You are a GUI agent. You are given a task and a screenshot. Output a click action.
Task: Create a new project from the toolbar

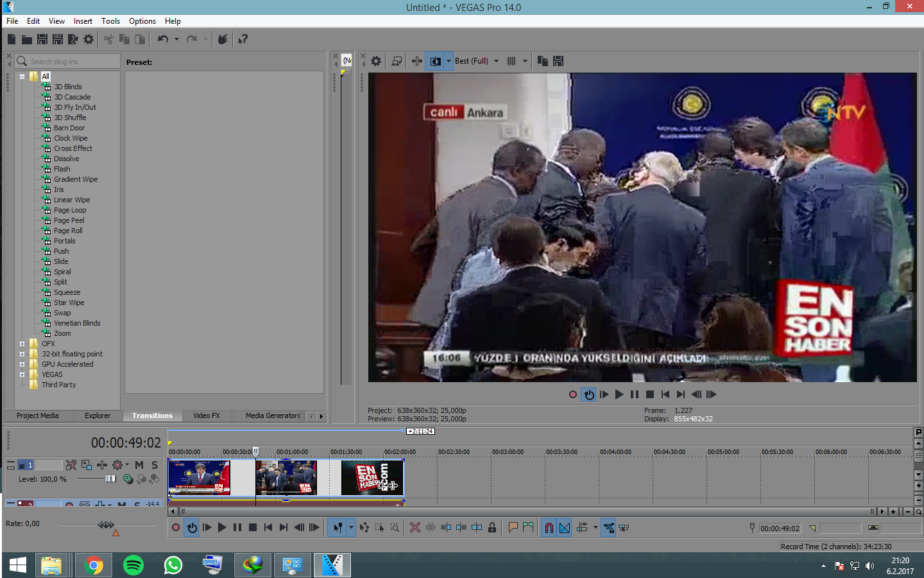click(12, 39)
